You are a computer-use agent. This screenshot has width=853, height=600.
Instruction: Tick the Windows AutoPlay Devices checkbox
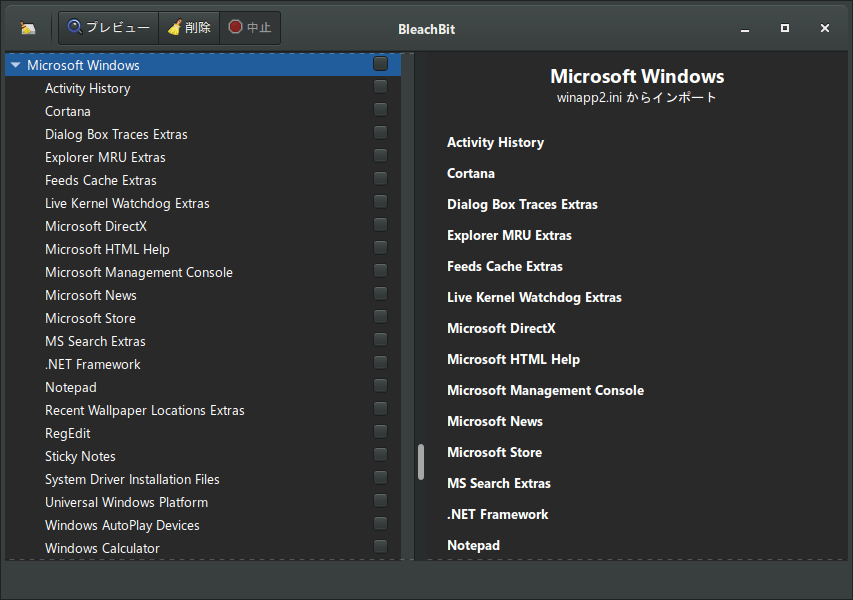pos(380,524)
